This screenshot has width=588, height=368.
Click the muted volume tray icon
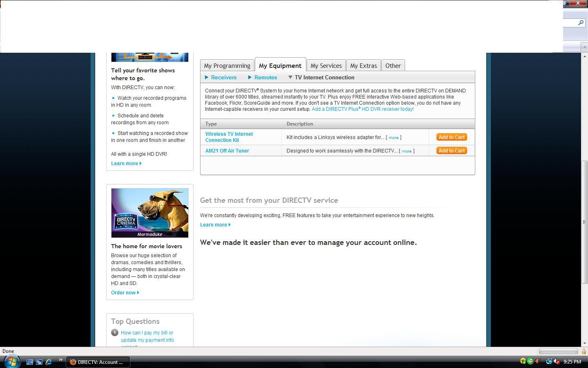click(x=556, y=361)
